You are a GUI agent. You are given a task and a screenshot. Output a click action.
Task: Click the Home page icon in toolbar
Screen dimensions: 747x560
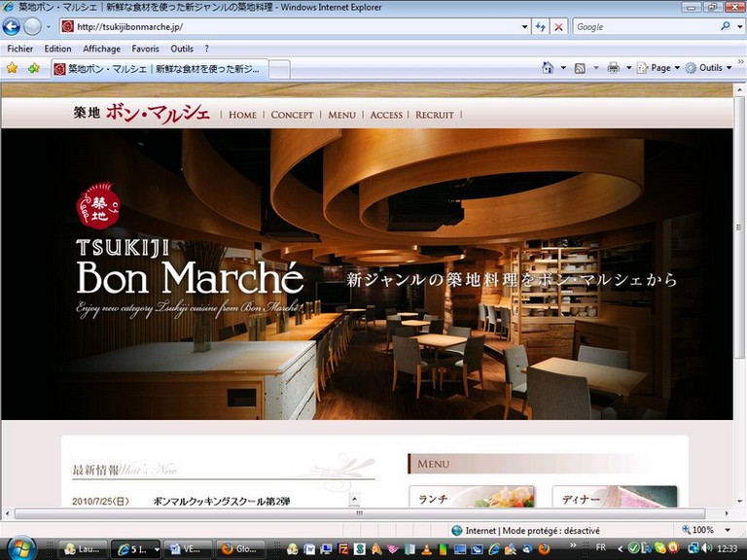point(546,68)
